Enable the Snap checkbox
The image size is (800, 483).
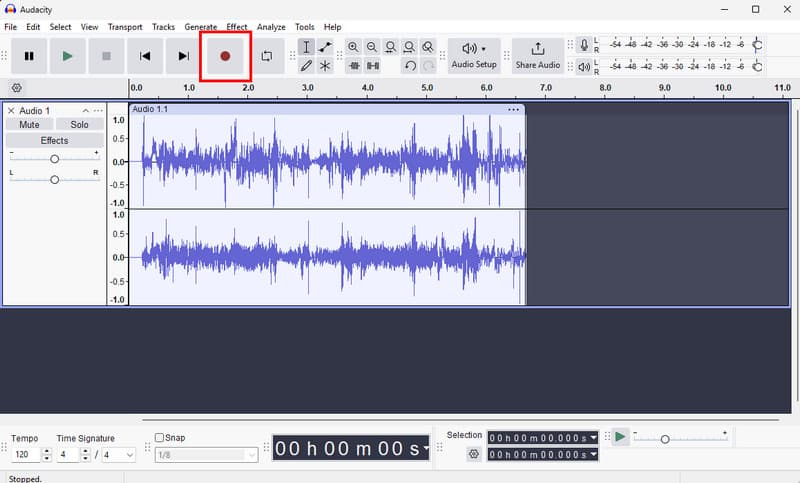point(159,438)
